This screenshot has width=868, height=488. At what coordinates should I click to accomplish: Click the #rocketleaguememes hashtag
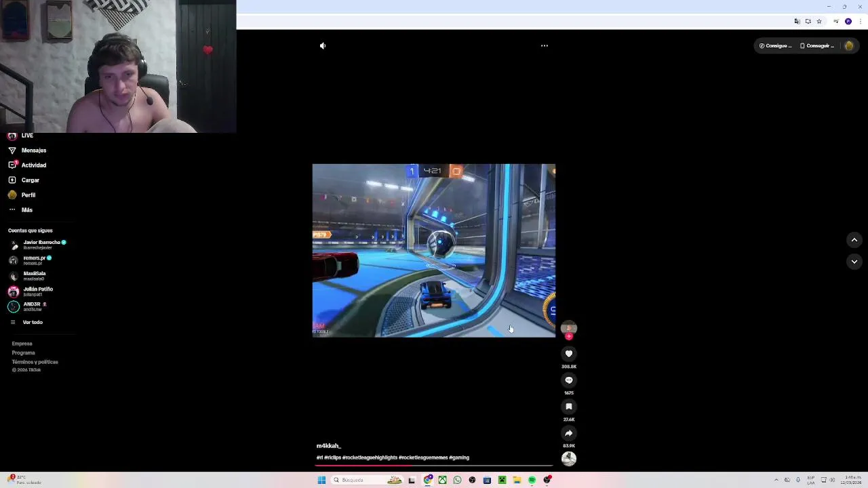[x=423, y=457]
